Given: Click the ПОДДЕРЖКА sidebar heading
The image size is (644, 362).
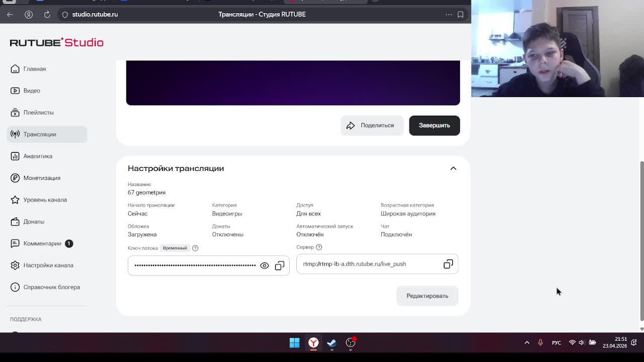Looking at the screenshot, I should click(x=26, y=319).
